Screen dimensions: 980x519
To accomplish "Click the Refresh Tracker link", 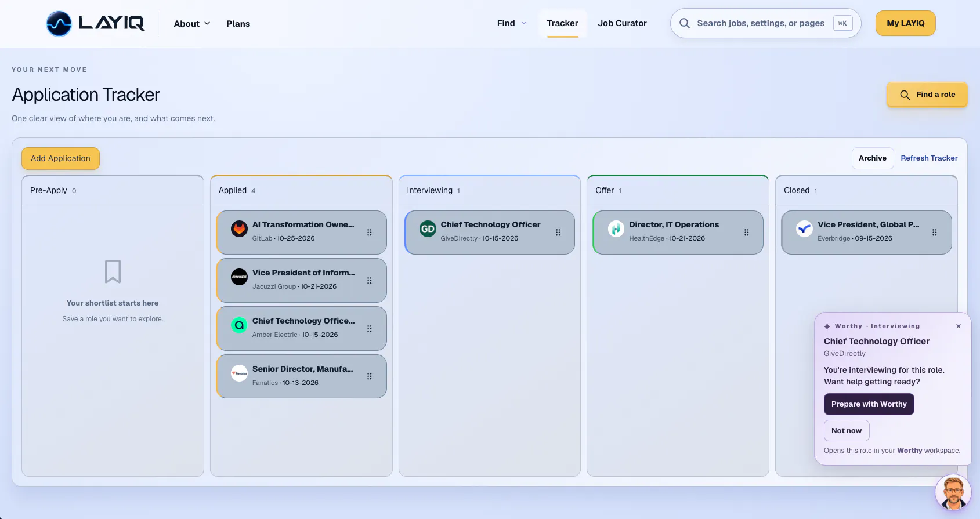I will pos(929,158).
